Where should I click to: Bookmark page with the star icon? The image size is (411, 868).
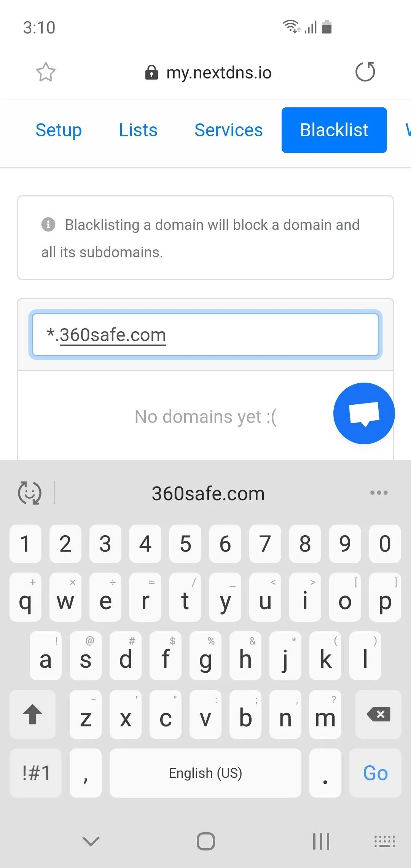(x=46, y=72)
